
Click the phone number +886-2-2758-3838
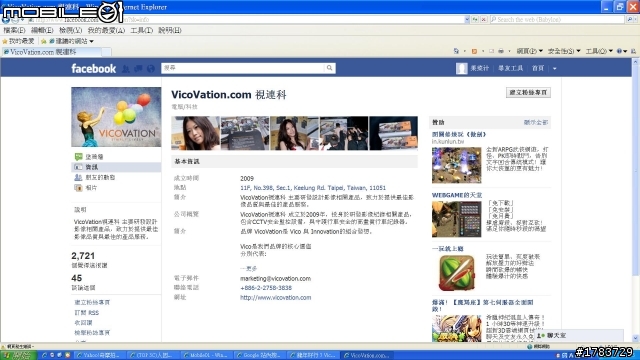pos(266,288)
